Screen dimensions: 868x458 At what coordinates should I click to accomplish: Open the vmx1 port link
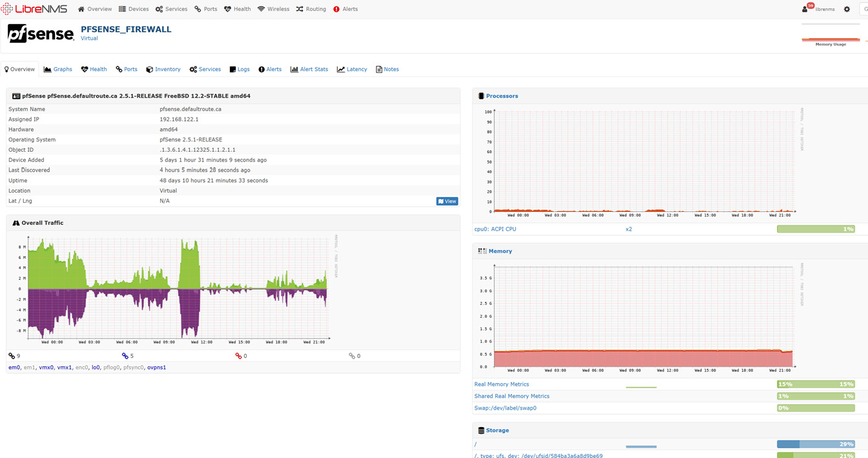click(65, 368)
